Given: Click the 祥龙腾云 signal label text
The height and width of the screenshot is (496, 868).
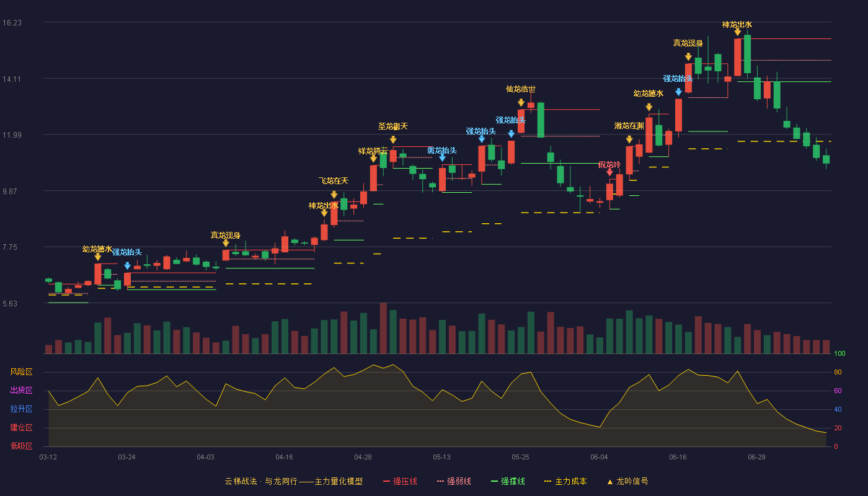Looking at the screenshot, I should point(373,151).
